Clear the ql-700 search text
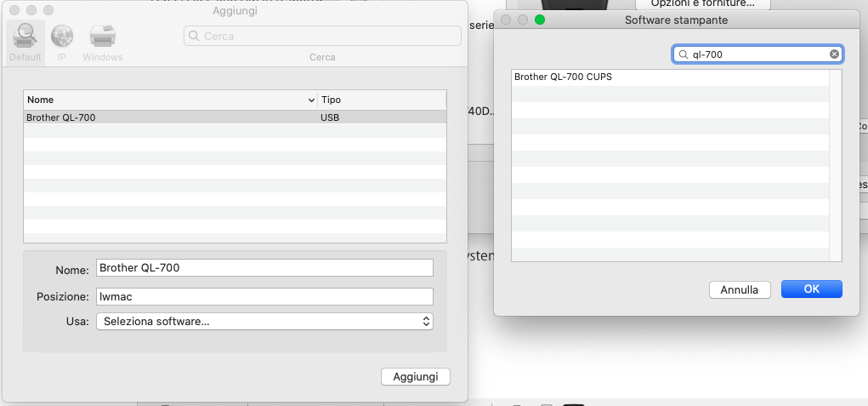868x406 pixels. tap(834, 54)
